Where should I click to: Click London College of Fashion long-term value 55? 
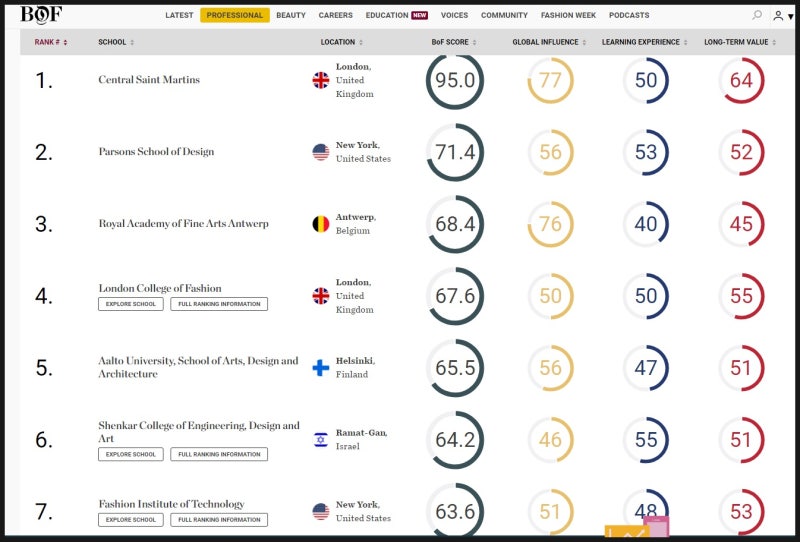click(x=741, y=296)
